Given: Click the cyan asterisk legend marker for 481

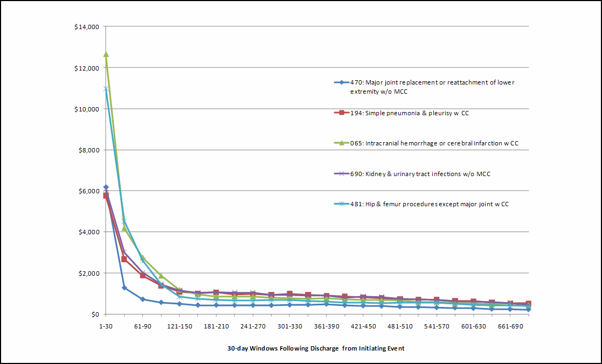Looking at the screenshot, I should click(x=341, y=204).
